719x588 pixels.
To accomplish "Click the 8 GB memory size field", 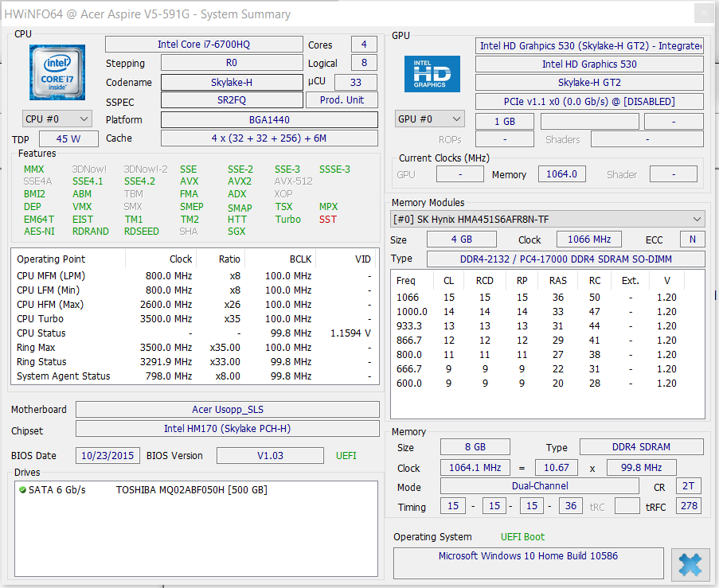I will (475, 447).
